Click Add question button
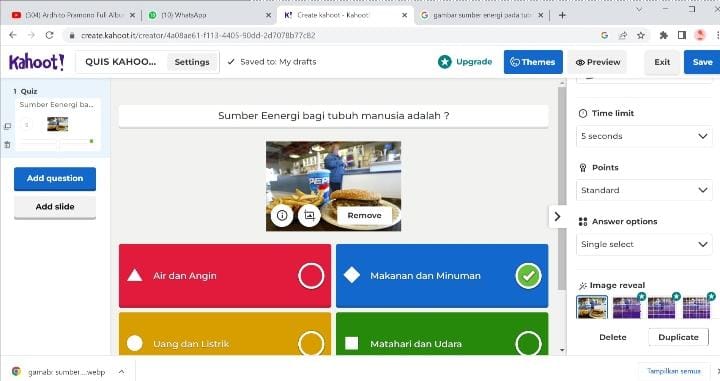 [55, 179]
